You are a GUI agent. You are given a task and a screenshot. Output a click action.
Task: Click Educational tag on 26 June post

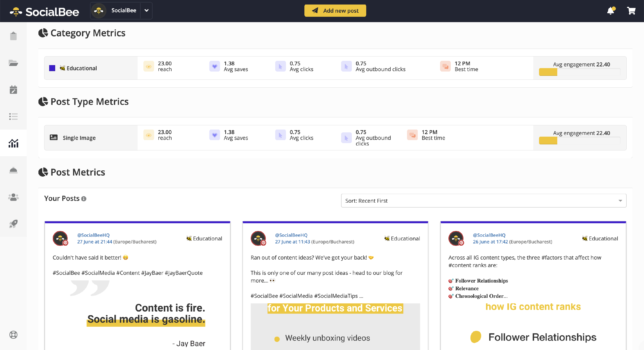pyautogui.click(x=600, y=238)
